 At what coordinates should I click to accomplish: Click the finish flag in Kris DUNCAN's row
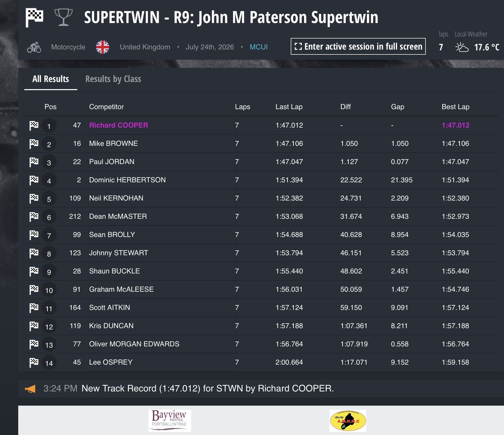[x=34, y=326]
